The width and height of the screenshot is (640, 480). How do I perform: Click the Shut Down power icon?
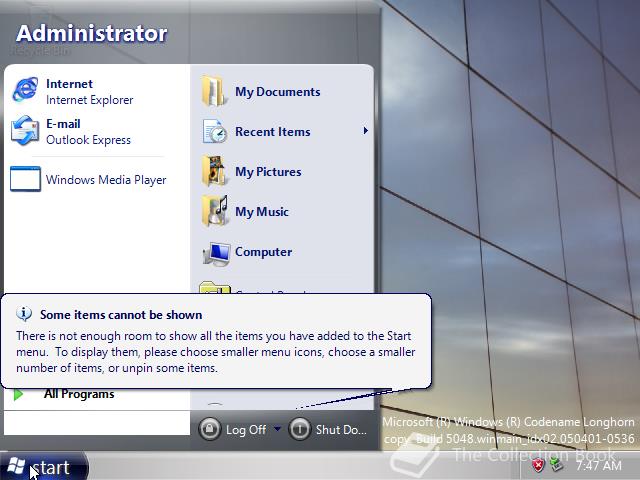click(x=300, y=429)
